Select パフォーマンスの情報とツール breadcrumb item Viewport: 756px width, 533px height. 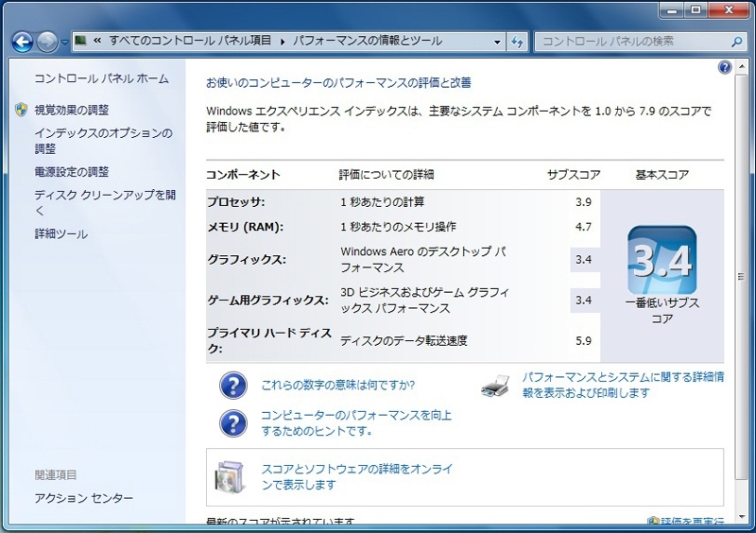(x=367, y=42)
